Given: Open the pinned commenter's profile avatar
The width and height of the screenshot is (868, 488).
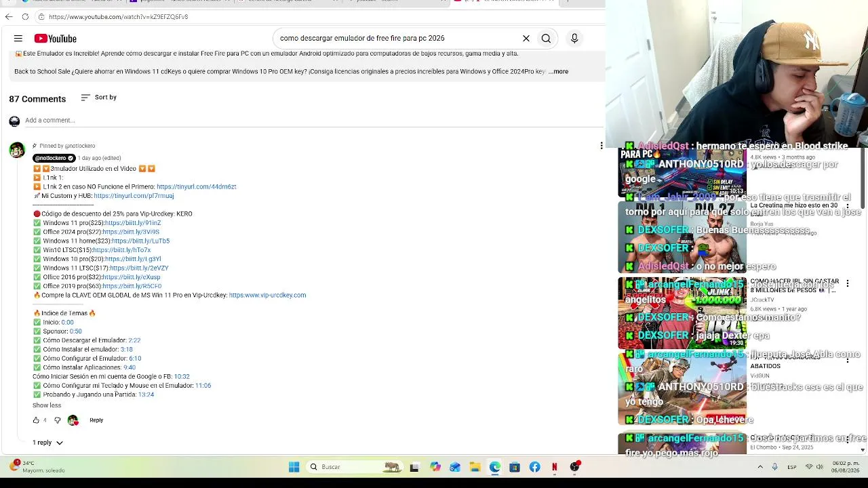Looking at the screenshot, I should coord(17,150).
